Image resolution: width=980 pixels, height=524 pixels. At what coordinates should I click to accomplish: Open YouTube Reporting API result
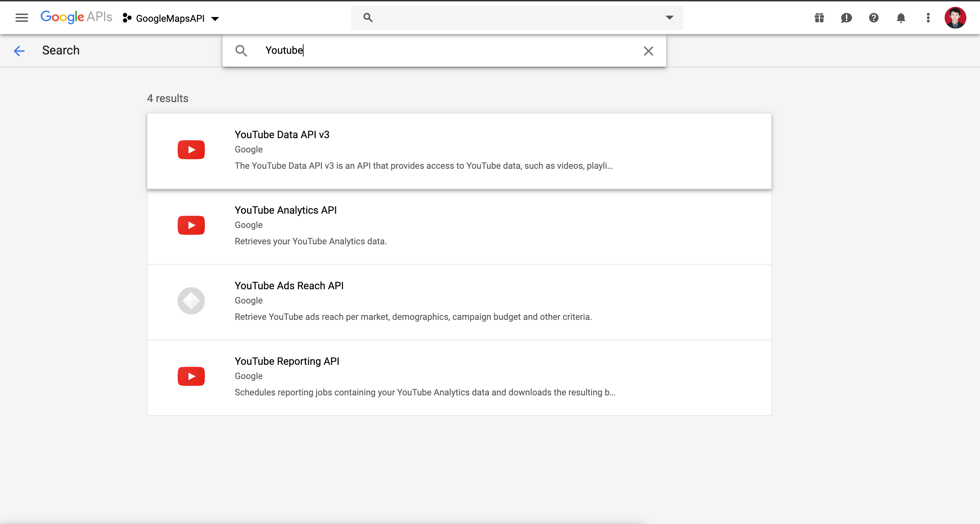click(459, 377)
